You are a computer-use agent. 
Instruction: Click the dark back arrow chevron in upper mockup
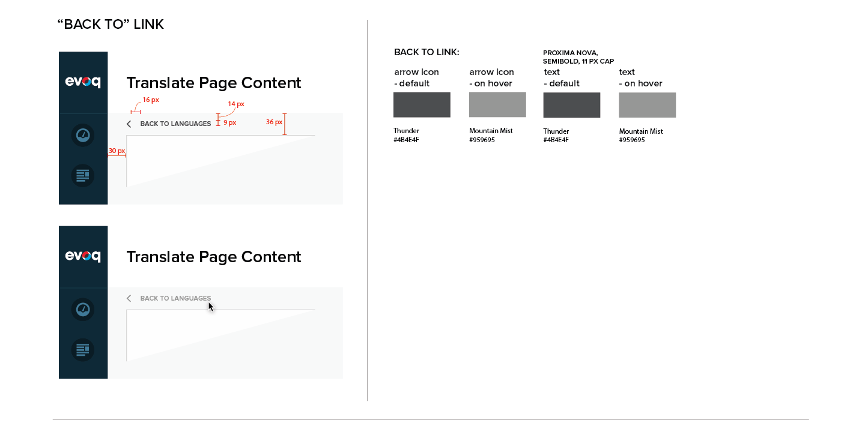[x=129, y=124]
